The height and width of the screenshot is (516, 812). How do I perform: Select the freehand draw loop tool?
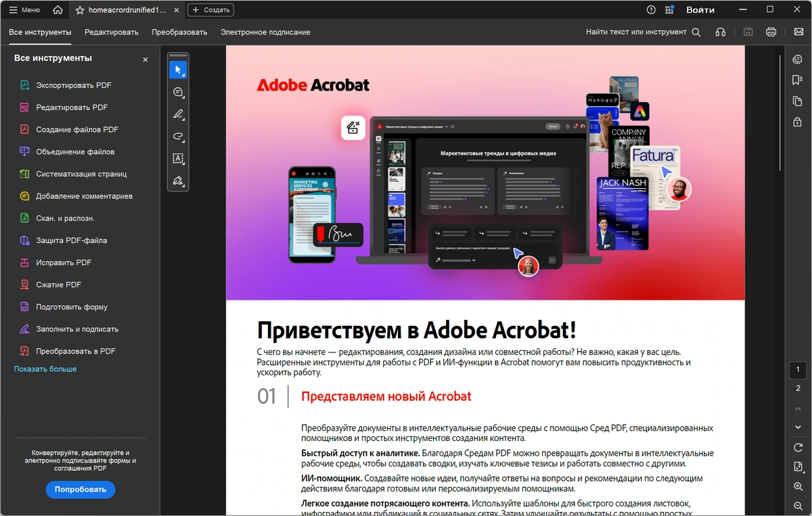178,136
